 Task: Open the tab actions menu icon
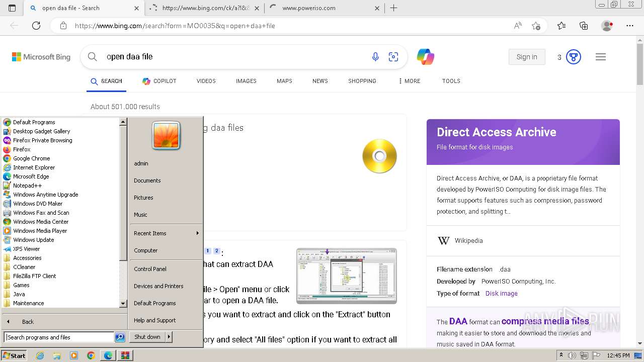[12, 8]
